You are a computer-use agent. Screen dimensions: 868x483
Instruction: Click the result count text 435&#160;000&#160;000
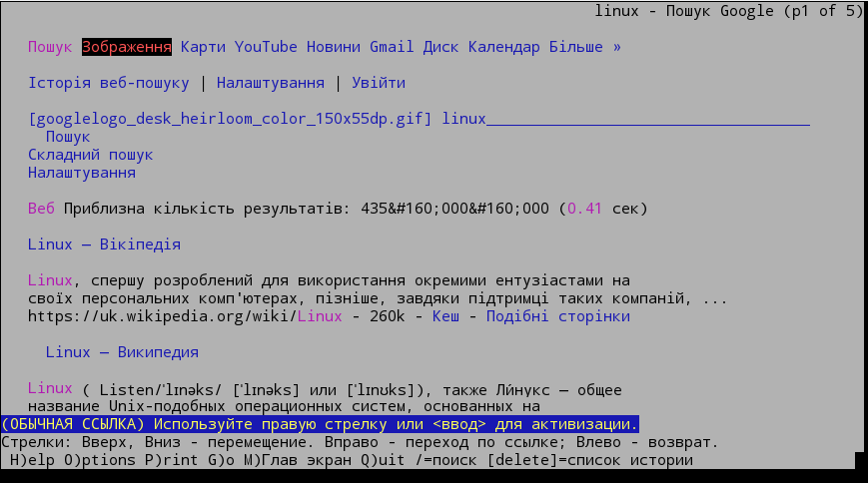coord(455,209)
